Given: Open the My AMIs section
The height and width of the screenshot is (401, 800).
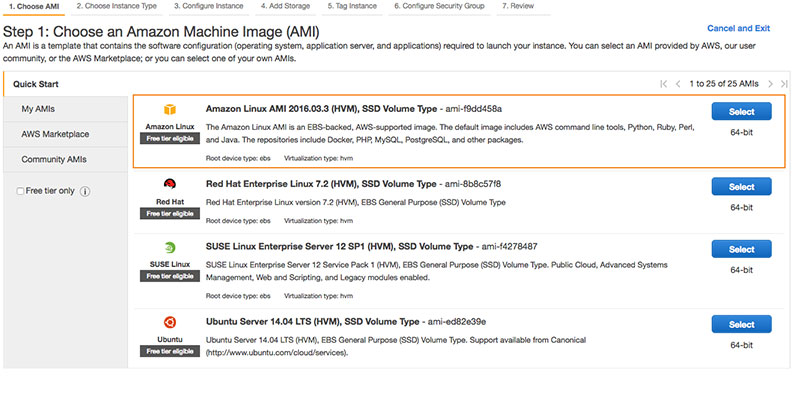Looking at the screenshot, I should 40,108.
